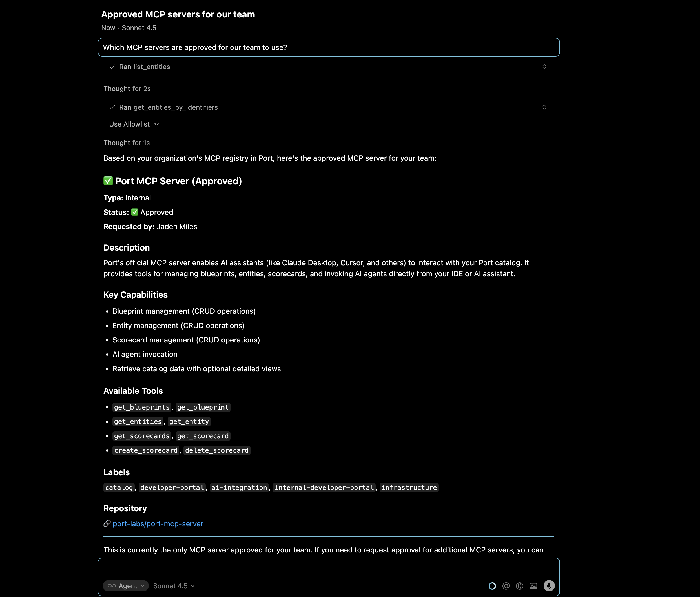Click the context usage ring indicator
Image resolution: width=700 pixels, height=597 pixels.
(x=492, y=586)
